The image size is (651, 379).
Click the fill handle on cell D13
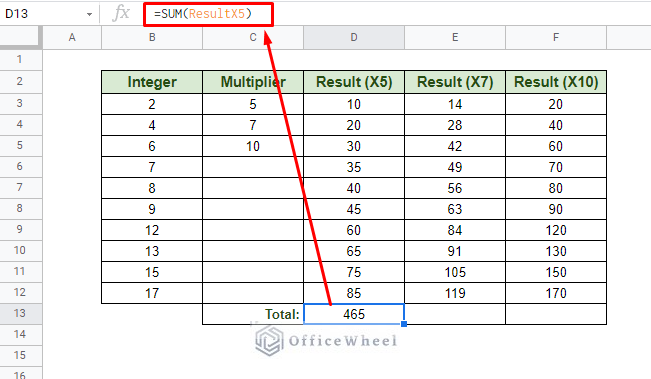(x=404, y=324)
